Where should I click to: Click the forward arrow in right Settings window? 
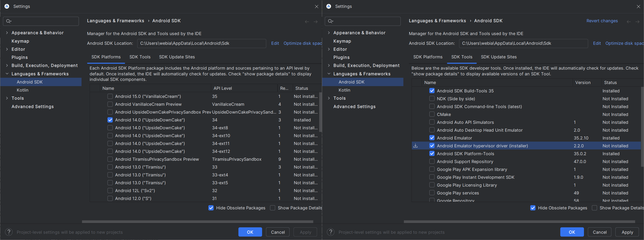click(637, 22)
